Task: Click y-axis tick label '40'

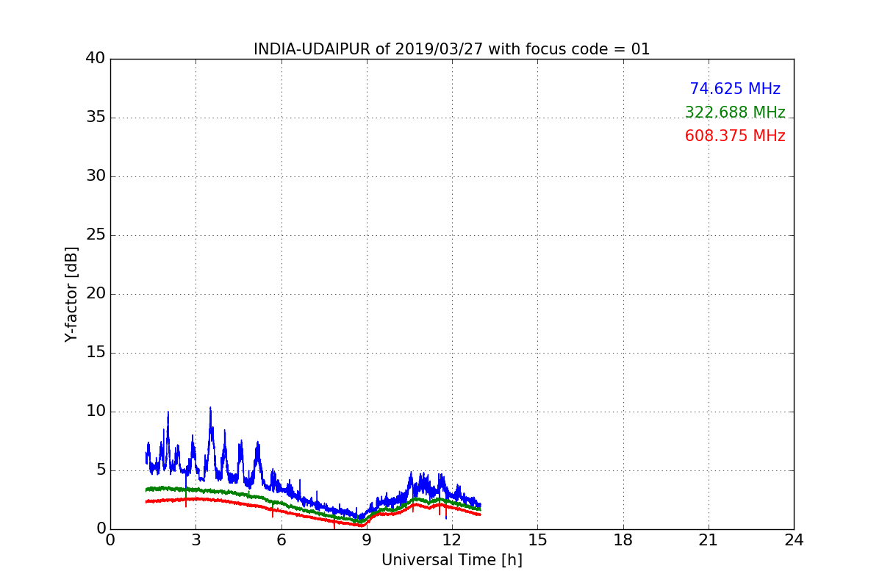Action: coord(95,59)
